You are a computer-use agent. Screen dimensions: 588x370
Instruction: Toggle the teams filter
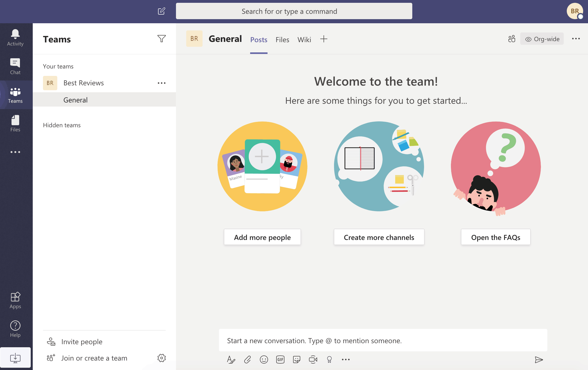[x=162, y=39]
